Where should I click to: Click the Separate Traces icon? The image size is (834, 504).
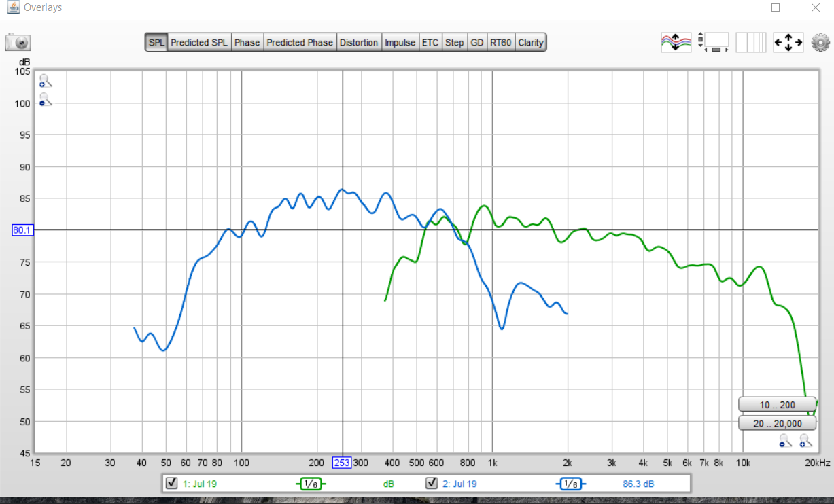[x=676, y=42]
